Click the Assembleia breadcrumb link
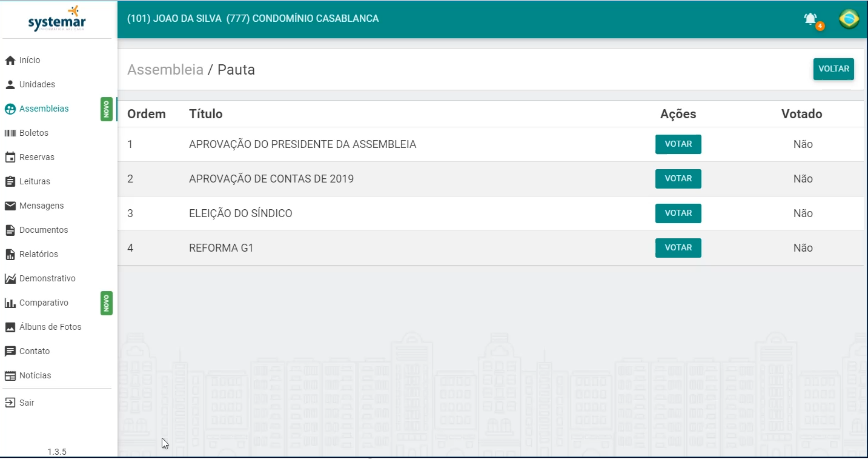 (x=165, y=70)
